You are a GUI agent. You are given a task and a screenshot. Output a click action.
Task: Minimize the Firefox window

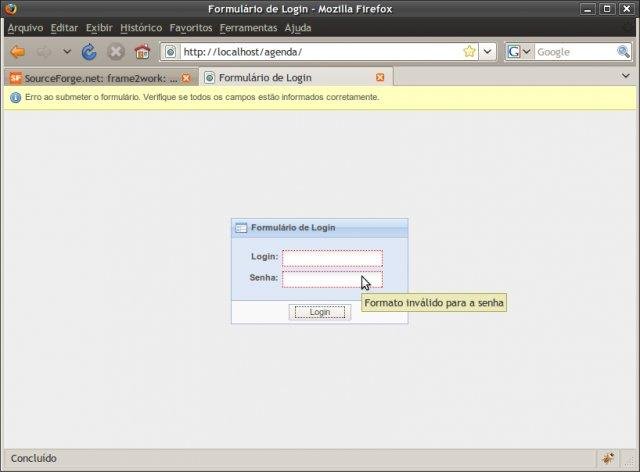[588, 9]
